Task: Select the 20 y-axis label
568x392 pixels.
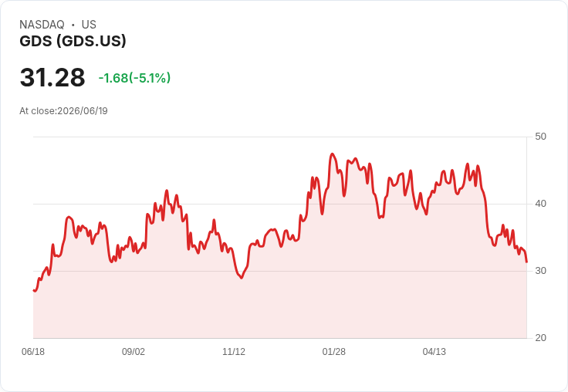Action: point(540,338)
